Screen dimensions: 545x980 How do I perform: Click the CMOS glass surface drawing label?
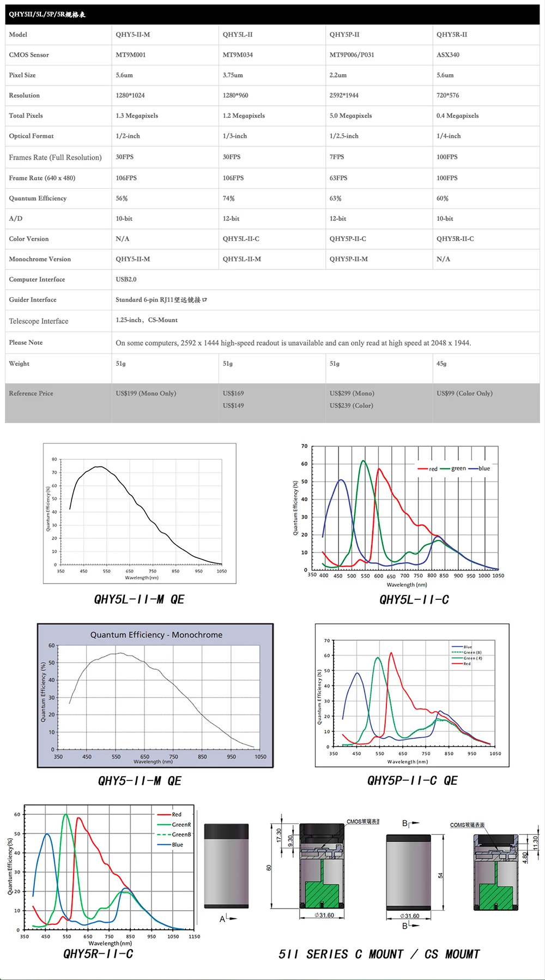coord(363,821)
